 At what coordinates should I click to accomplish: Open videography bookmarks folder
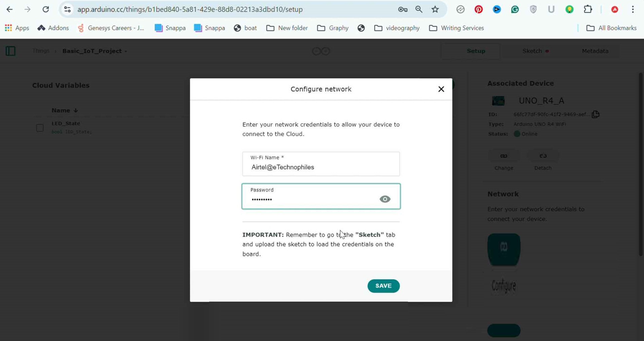(x=397, y=28)
